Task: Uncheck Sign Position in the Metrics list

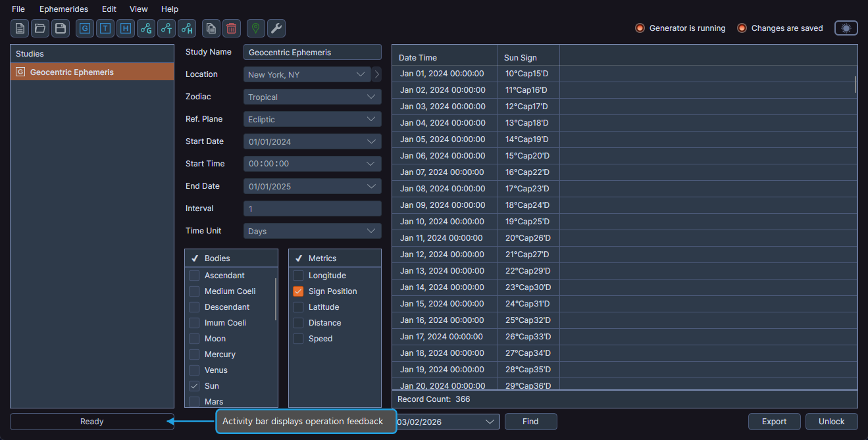Action: point(297,291)
